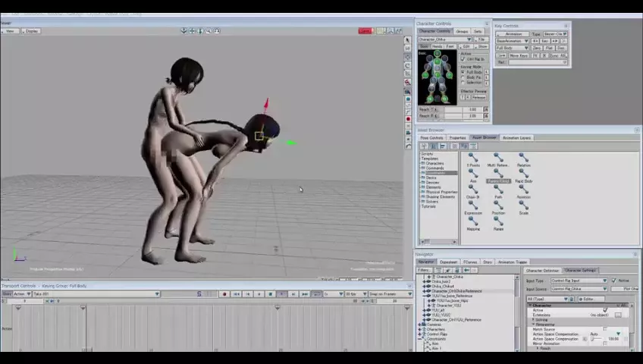Choose Selection keying mode radio button

point(463,83)
